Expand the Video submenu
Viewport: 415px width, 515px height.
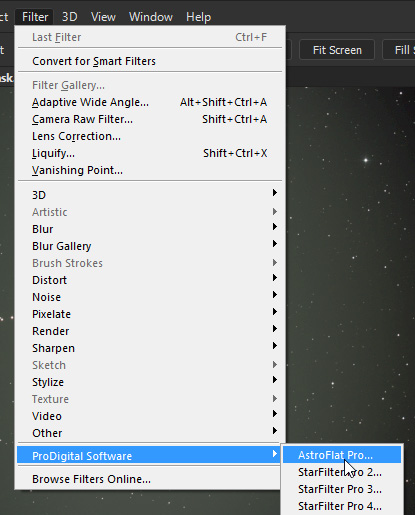(x=150, y=416)
